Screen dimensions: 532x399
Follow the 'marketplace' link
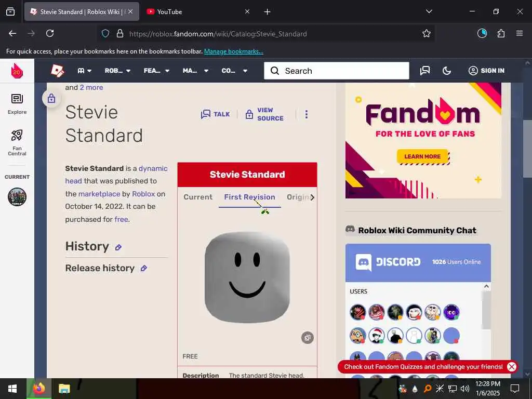99,194
